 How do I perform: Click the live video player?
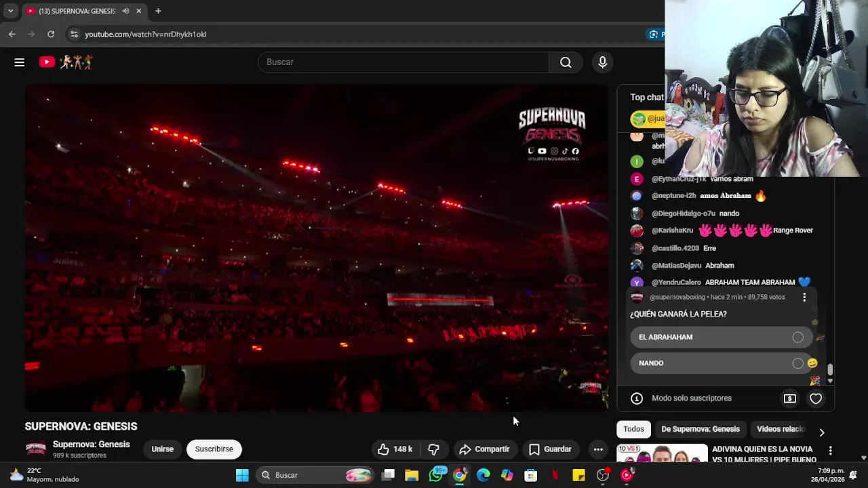point(317,247)
